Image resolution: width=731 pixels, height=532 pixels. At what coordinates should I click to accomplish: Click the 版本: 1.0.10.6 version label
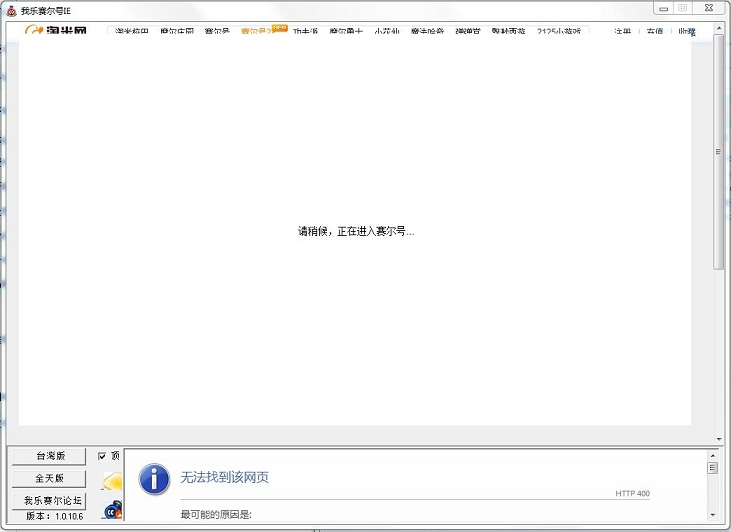55,516
